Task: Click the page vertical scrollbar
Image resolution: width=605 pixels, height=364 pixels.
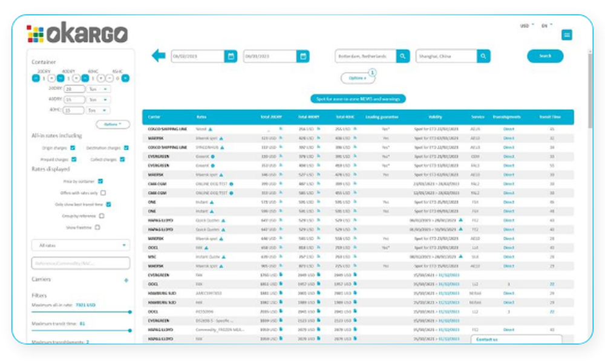Action: [590, 91]
